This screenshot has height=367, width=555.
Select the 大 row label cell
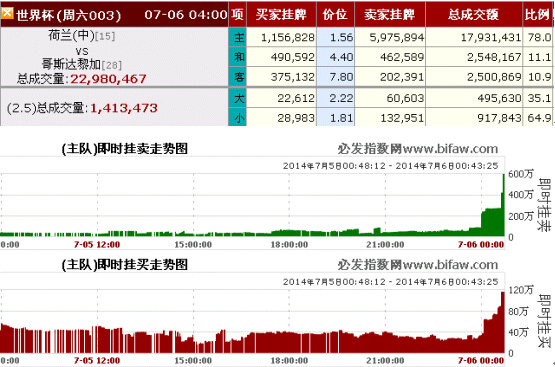(x=238, y=98)
